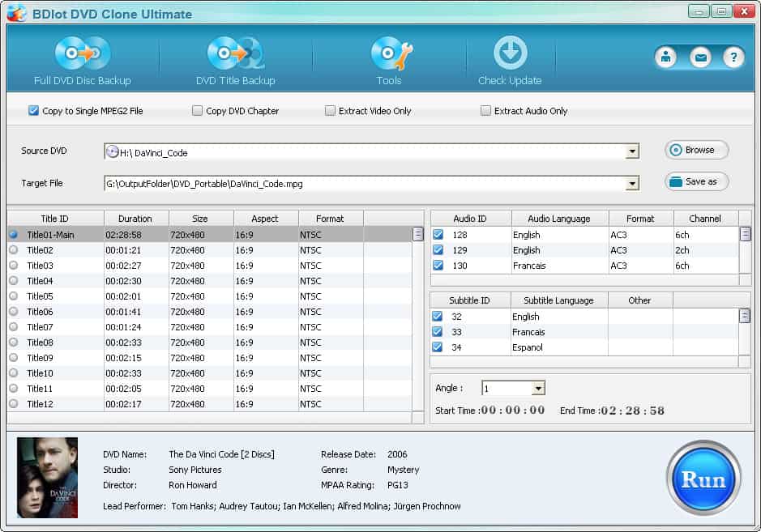761x532 pixels.
Task: Click the user account icon
Action: coord(666,57)
